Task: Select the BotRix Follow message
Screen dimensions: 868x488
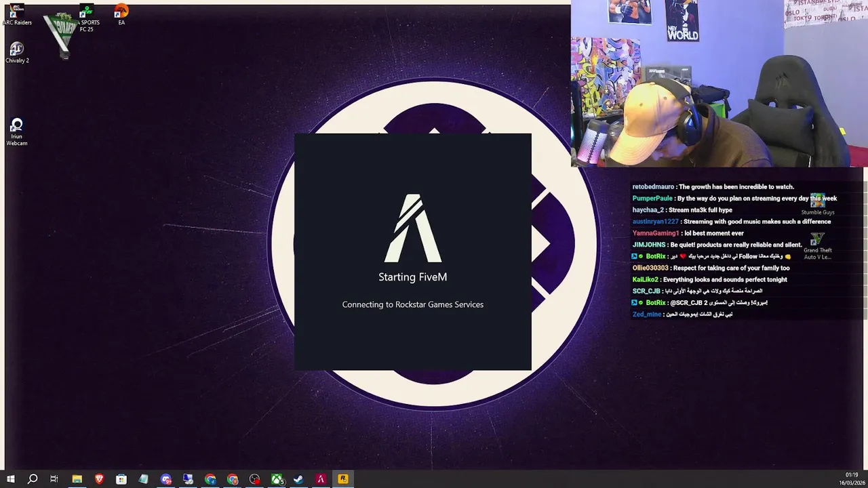Action: pos(711,256)
